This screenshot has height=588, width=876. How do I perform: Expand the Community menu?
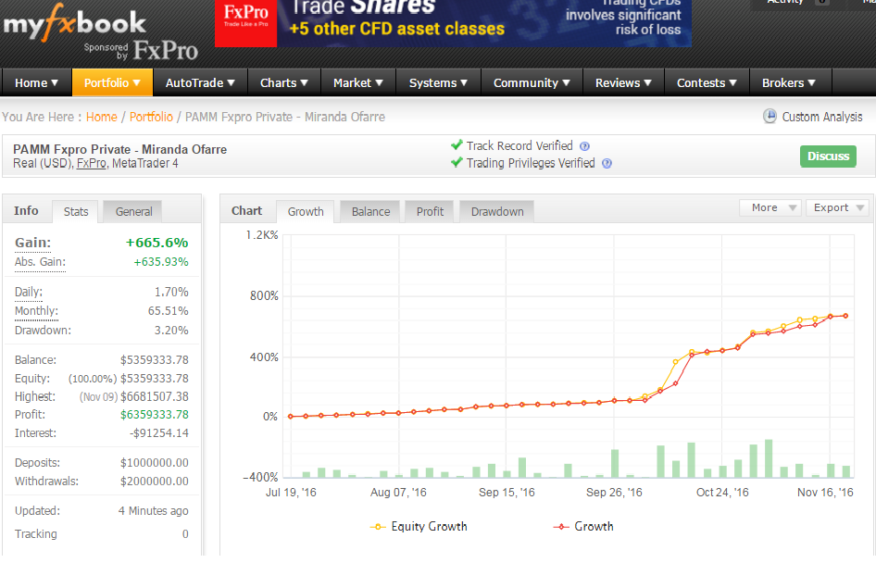pos(532,82)
